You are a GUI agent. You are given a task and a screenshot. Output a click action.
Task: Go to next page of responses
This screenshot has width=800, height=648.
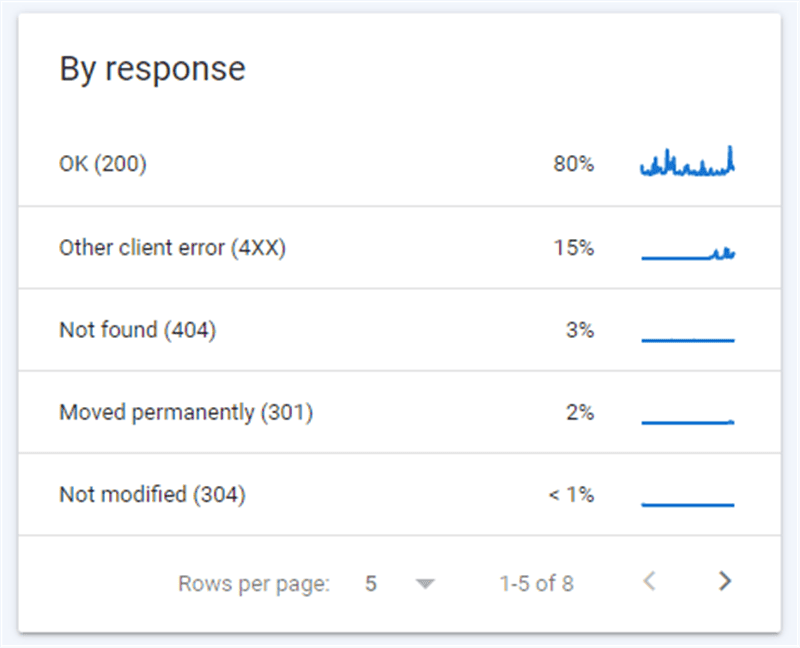pos(726,582)
